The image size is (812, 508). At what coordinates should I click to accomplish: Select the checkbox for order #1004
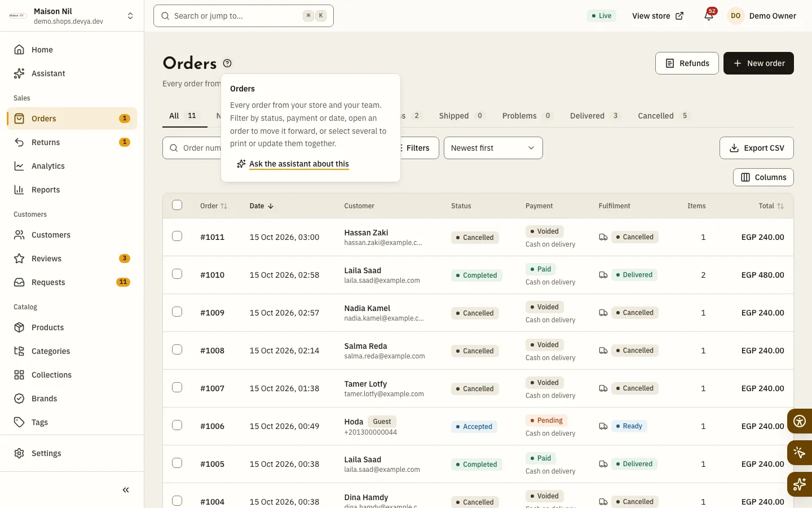[x=177, y=501]
